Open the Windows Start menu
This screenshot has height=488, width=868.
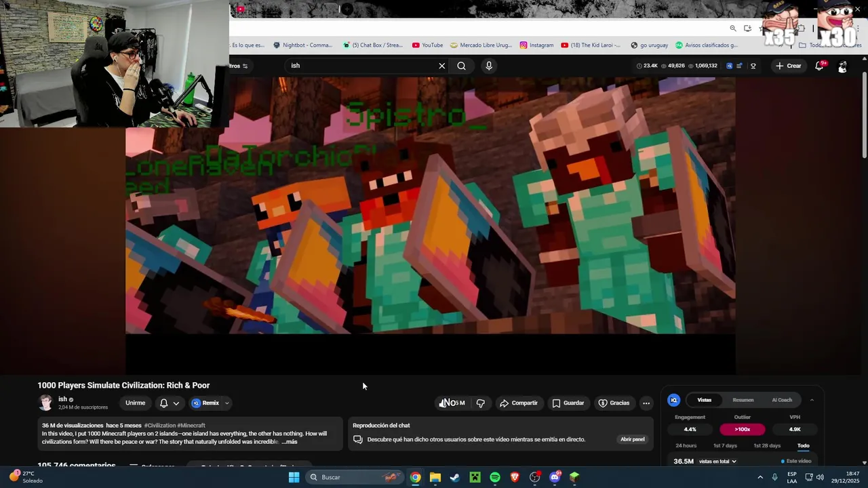(x=294, y=477)
